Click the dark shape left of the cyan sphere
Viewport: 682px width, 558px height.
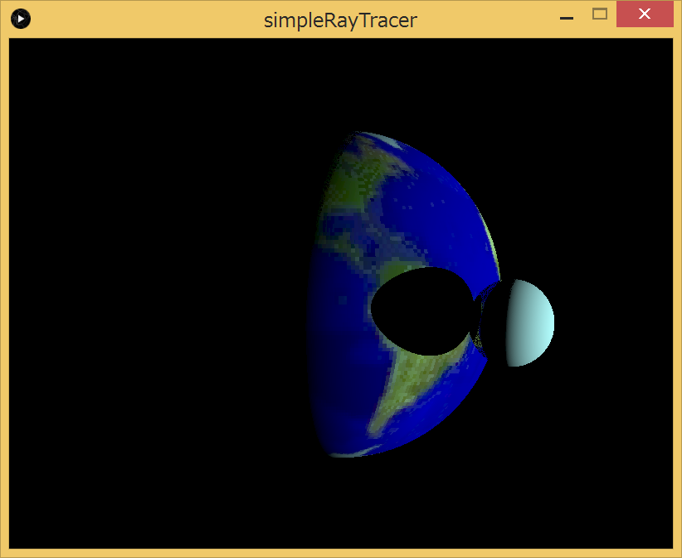click(x=488, y=320)
